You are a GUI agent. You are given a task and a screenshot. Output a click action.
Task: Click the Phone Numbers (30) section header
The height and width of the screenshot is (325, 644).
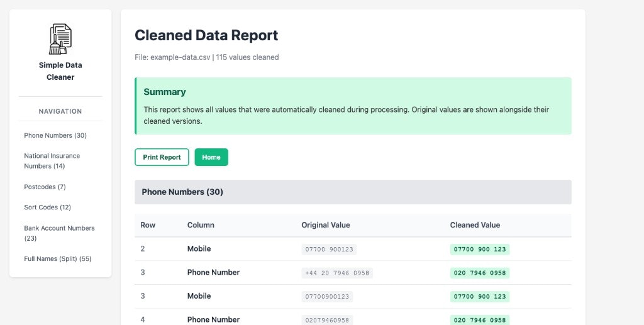182,192
